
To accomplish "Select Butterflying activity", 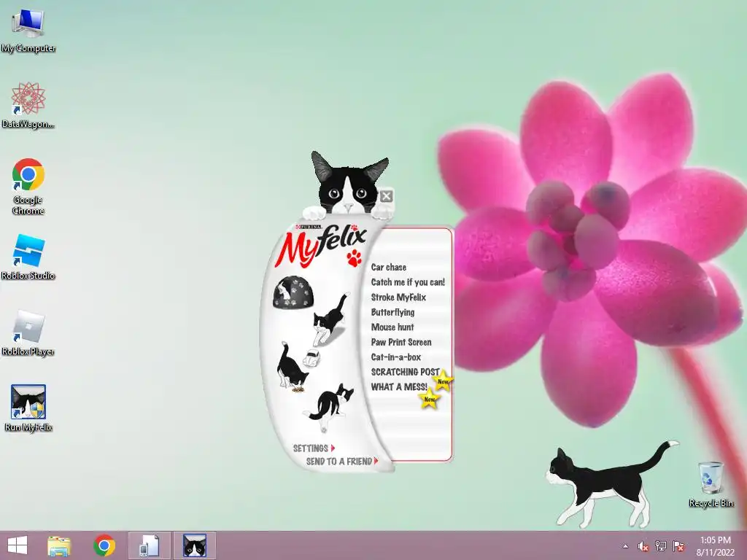I will click(x=392, y=312).
